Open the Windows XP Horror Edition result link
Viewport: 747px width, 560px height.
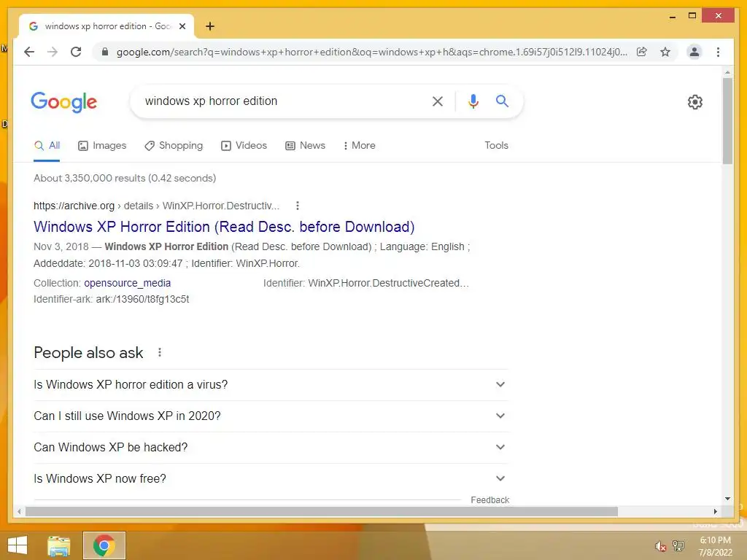[224, 227]
